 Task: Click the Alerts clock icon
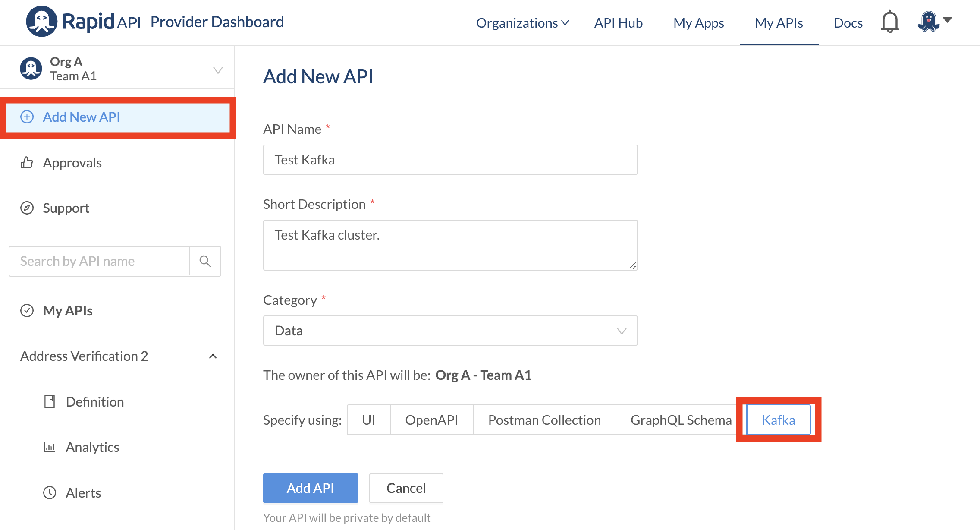tap(50, 492)
